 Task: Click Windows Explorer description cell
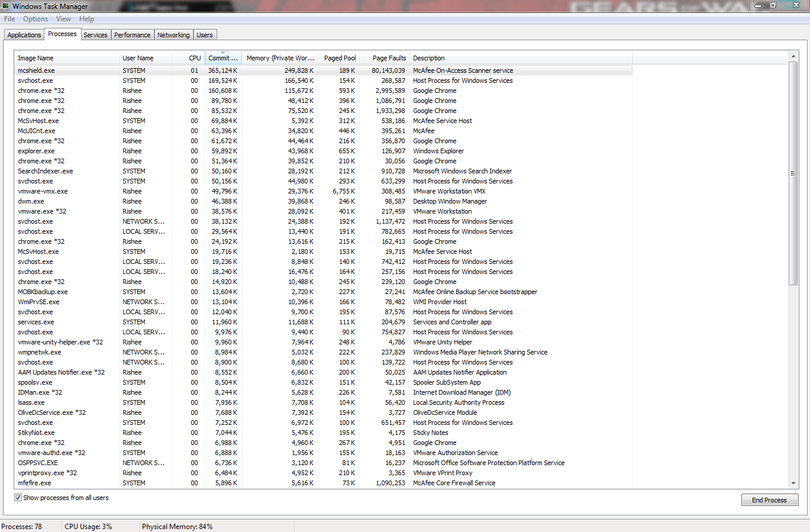coord(438,151)
